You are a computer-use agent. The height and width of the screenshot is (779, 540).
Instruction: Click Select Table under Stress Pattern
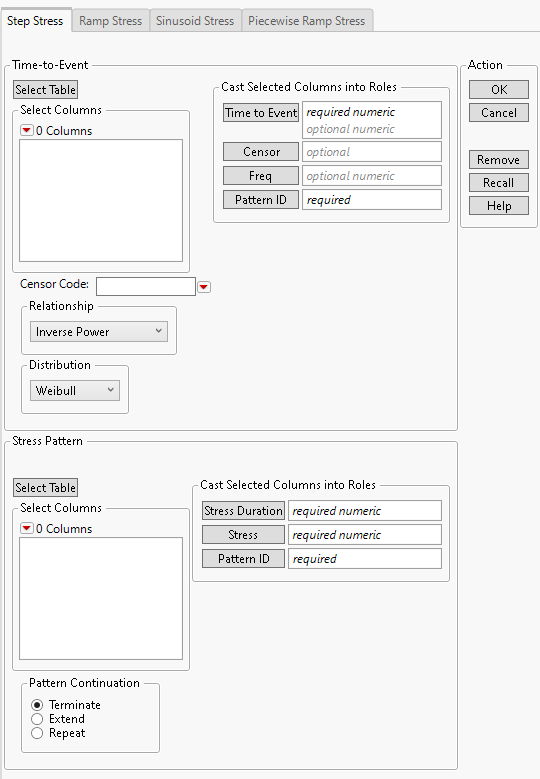pos(45,488)
